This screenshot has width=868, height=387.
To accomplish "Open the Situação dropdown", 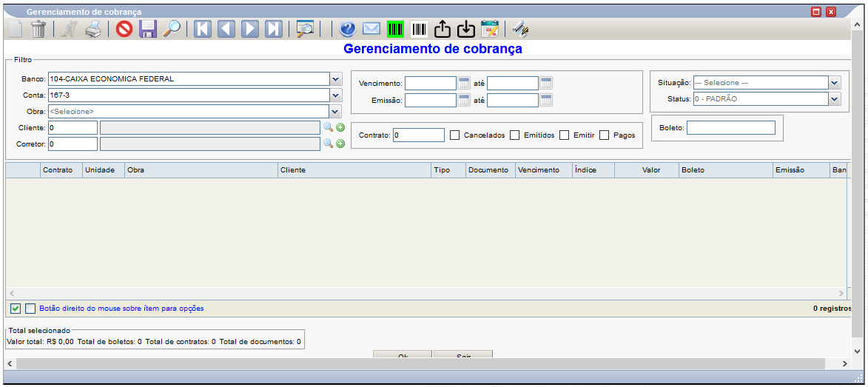I will [835, 82].
